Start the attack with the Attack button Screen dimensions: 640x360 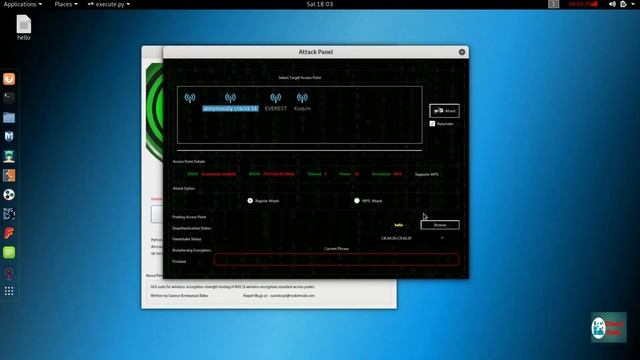[x=444, y=111]
